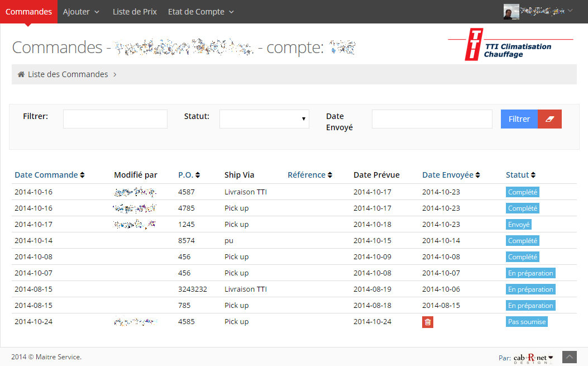Click the home icon in breadcrumb
This screenshot has height=366, width=588.
pyautogui.click(x=21, y=74)
